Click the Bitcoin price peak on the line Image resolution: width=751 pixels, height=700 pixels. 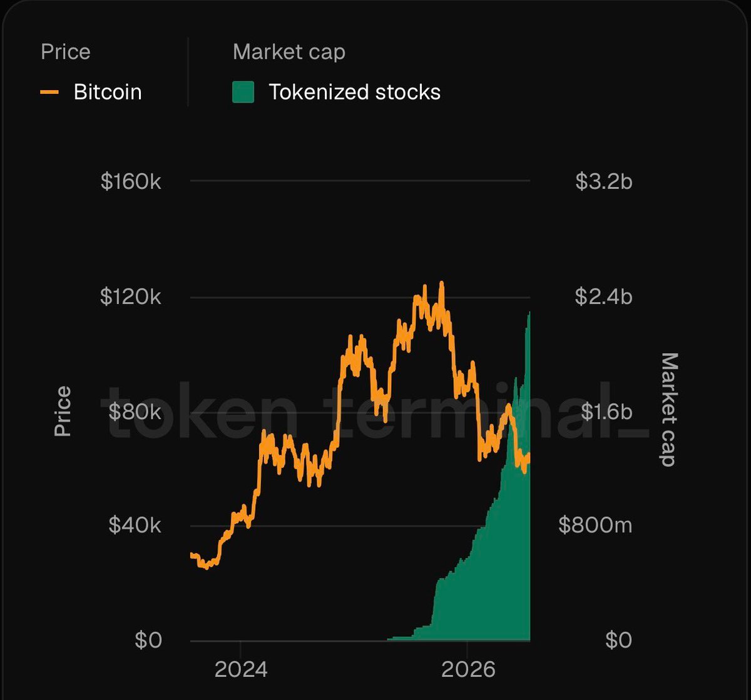click(441, 283)
